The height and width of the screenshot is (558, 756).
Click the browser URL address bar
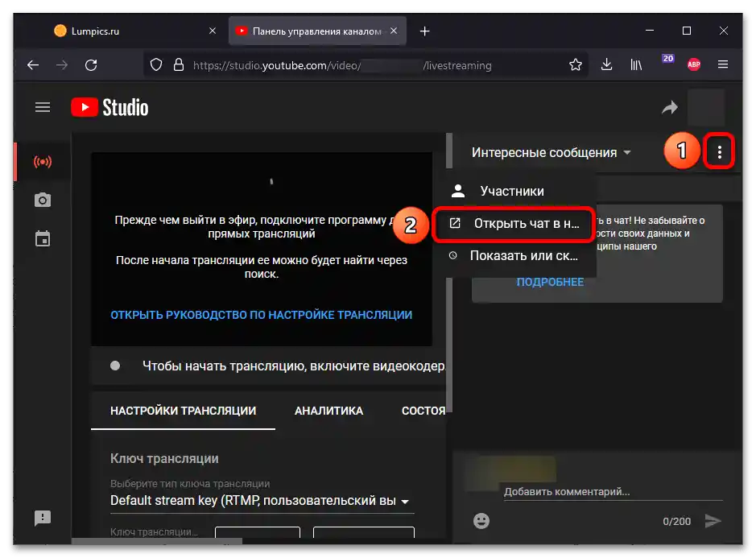pos(366,65)
